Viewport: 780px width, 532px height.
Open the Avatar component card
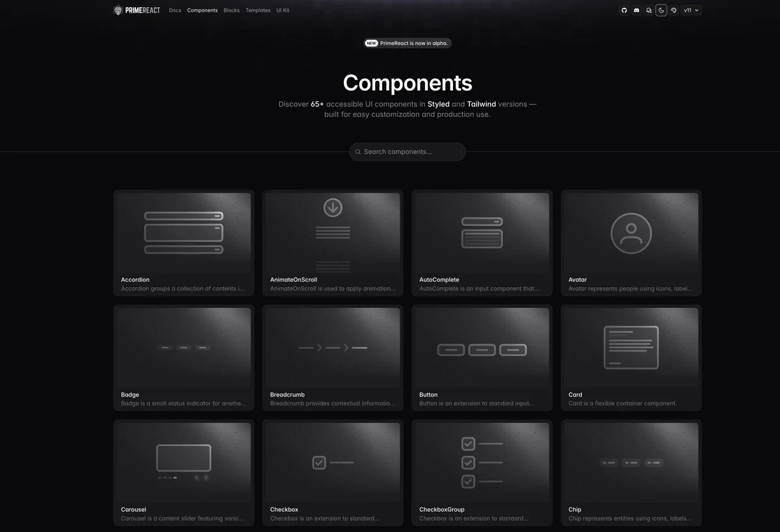(631, 243)
